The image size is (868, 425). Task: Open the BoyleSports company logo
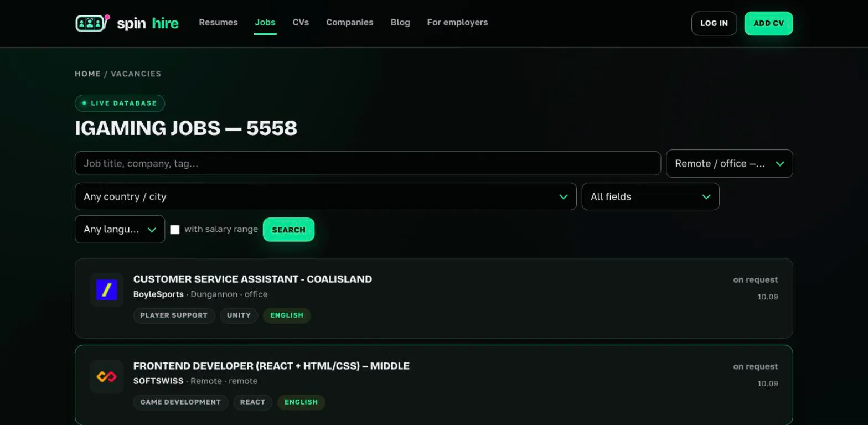107,289
